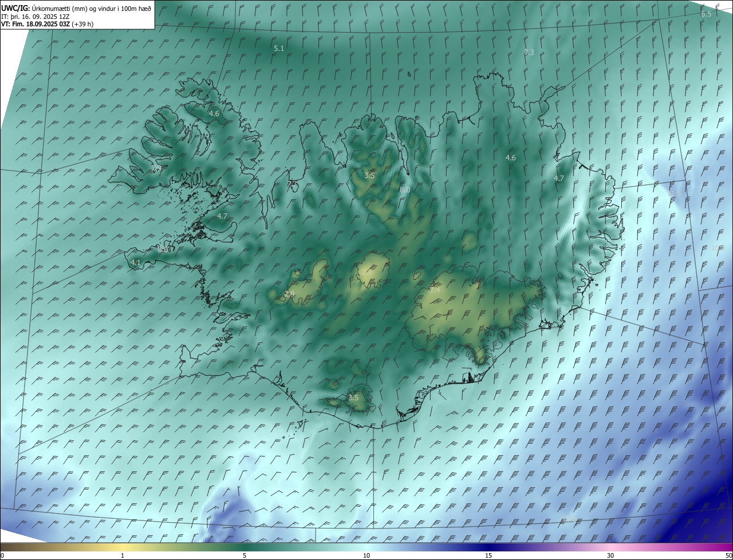733x560 pixels.
Task: Click the colorbar tick label 50
Action: (728, 555)
